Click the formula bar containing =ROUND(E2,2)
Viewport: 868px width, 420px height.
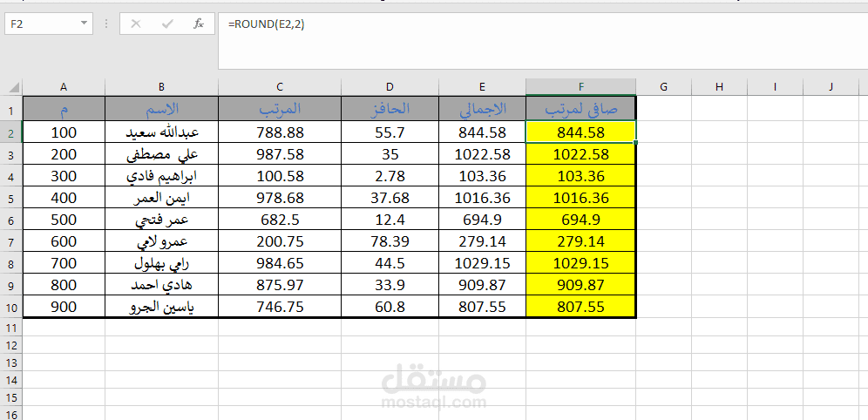pos(542,41)
